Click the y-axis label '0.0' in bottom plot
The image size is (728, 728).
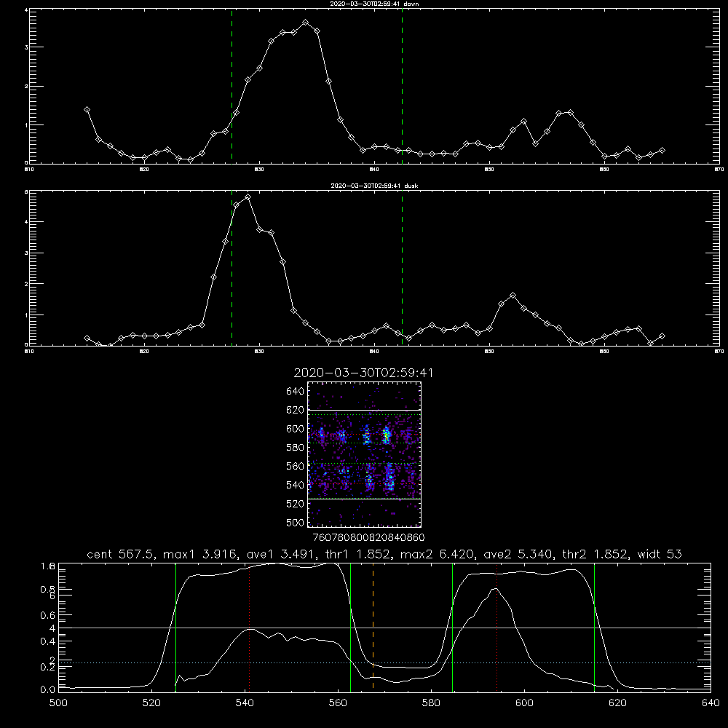pyautogui.click(x=48, y=689)
